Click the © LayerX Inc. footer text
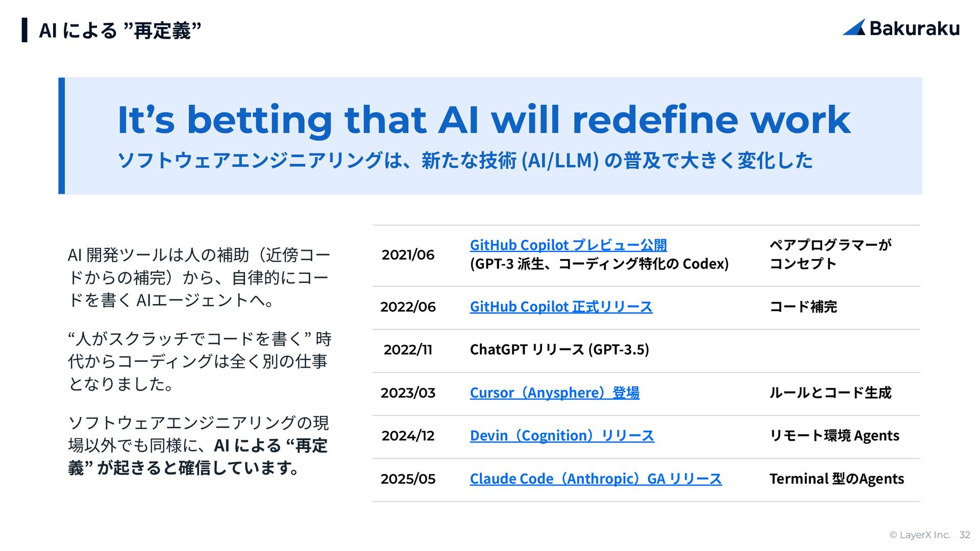Image resolution: width=980 pixels, height=551 pixels. tap(920, 535)
